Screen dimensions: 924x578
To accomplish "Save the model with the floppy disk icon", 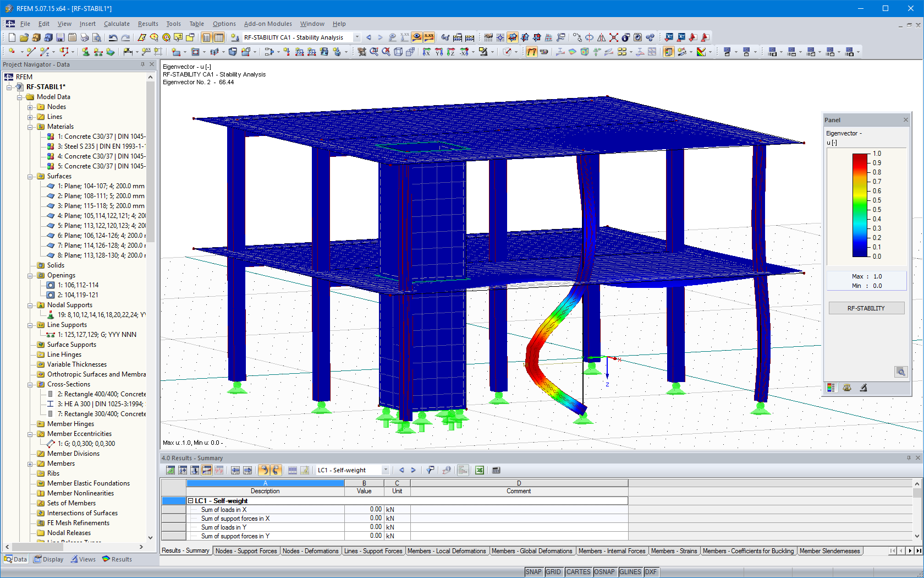I will click(60, 37).
